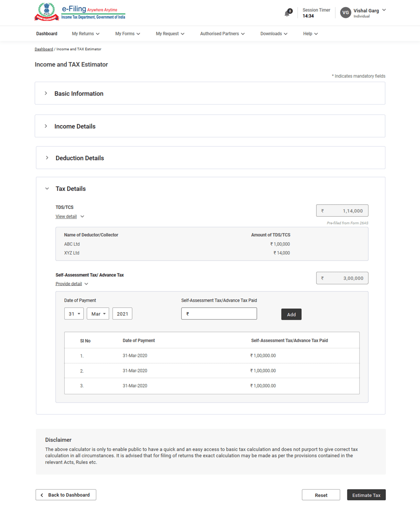Click the Reset button
The width and height of the screenshot is (420, 508).
[321, 495]
